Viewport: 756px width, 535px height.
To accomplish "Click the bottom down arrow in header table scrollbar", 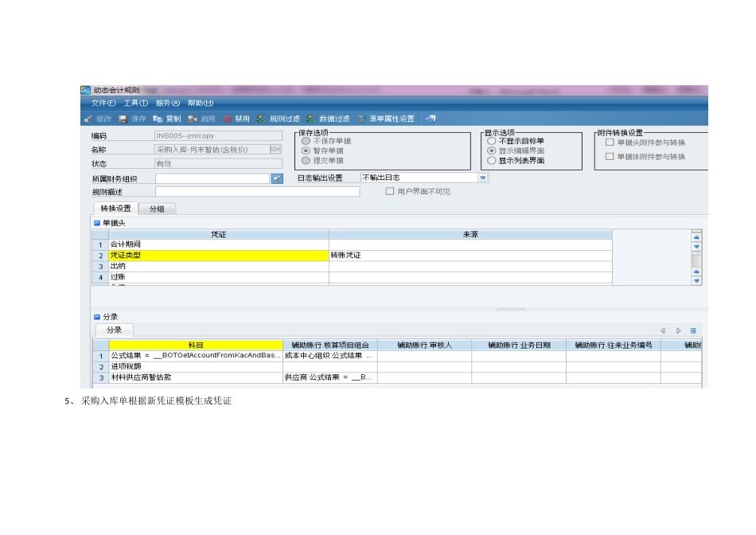I will point(696,280).
